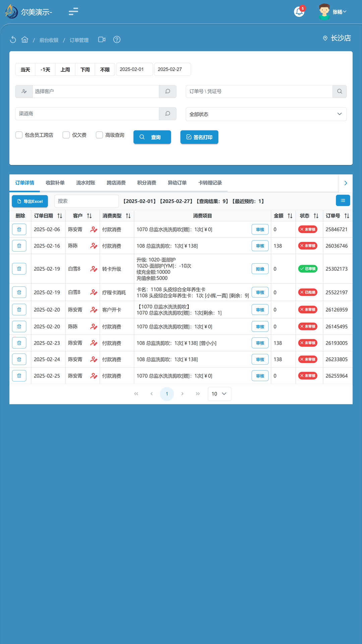Open customer profile icon for 白雪8 转卡升级 row
The height and width of the screenshot is (644, 362).
[x=94, y=269]
